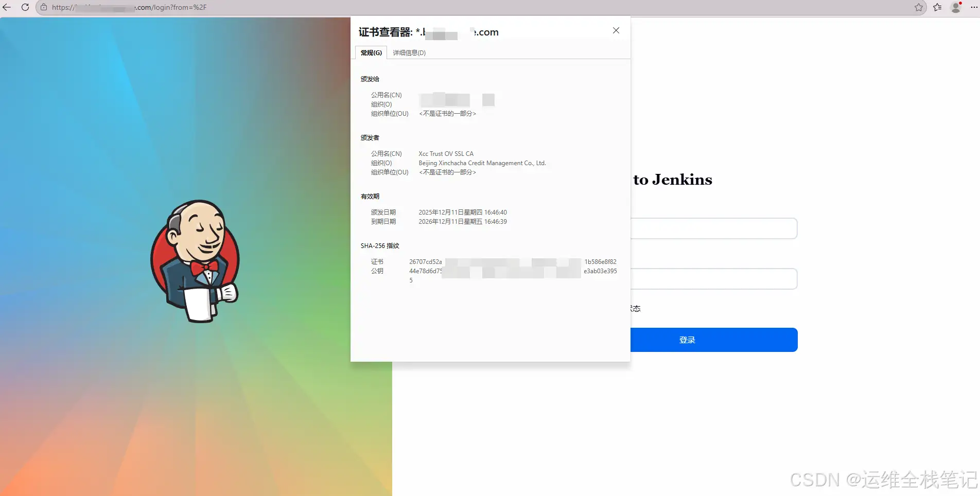This screenshot has width=980, height=496.
Task: Click the certificate viewer title text
Action: [428, 32]
